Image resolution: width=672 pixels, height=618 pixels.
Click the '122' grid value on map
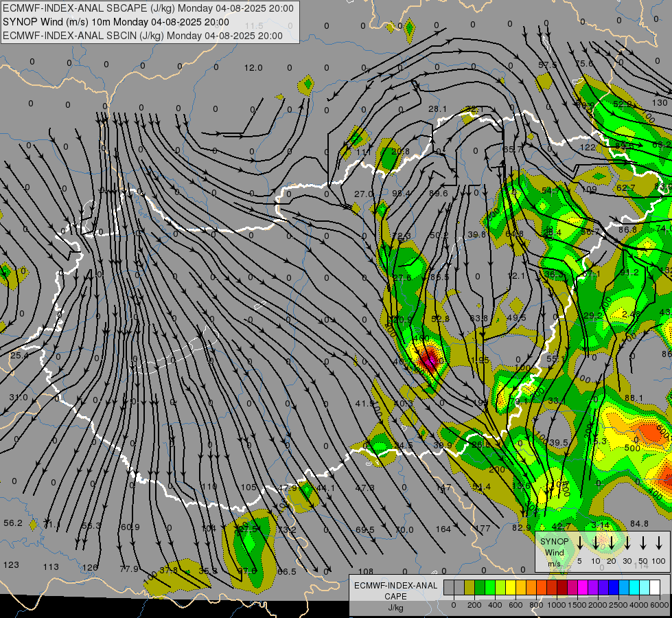coord(588,148)
